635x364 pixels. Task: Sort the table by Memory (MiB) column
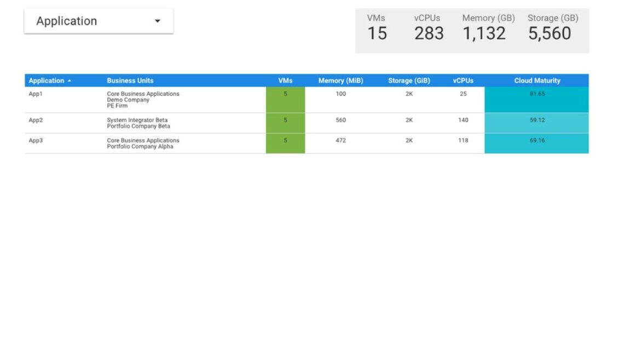point(340,80)
